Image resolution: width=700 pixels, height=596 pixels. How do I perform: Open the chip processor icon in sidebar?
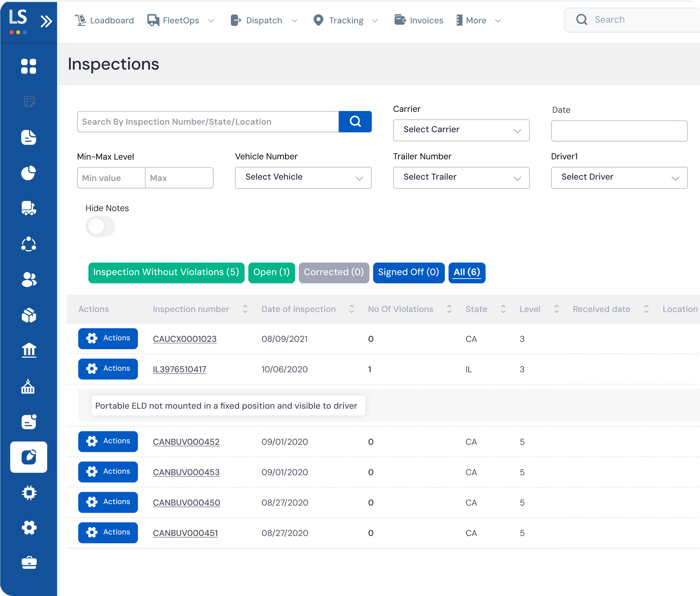click(x=29, y=493)
